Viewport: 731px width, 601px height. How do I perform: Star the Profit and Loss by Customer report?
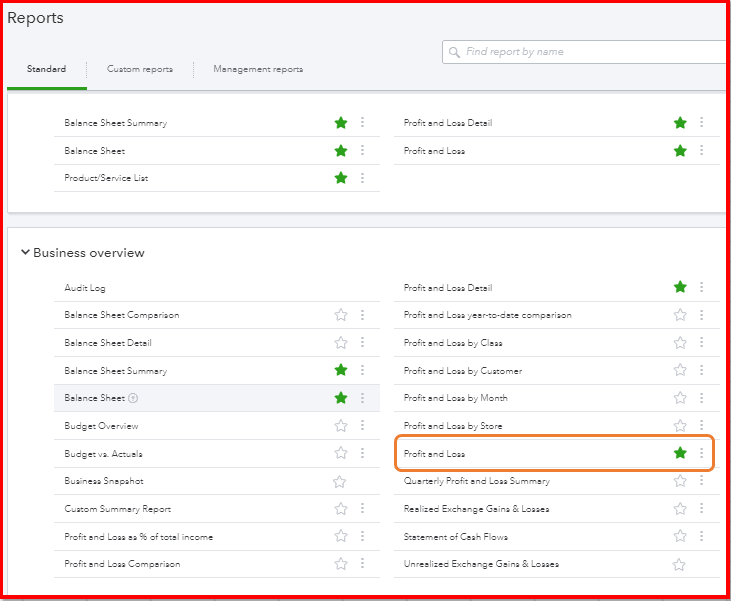680,370
